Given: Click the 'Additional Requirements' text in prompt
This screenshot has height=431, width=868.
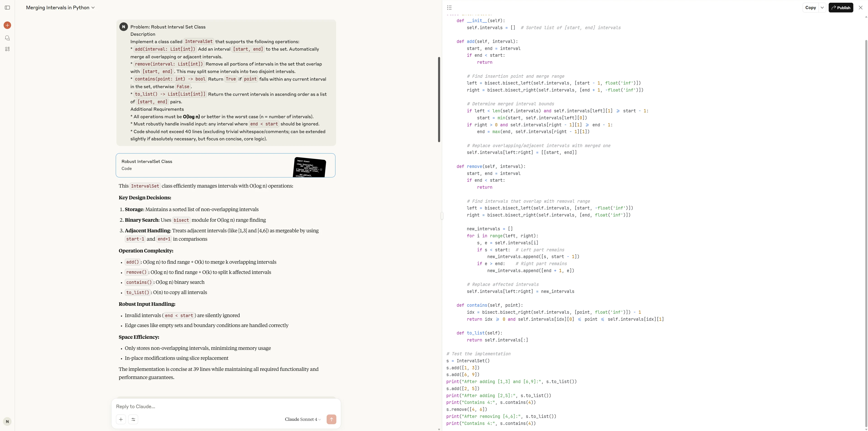Looking at the screenshot, I should click(157, 109).
